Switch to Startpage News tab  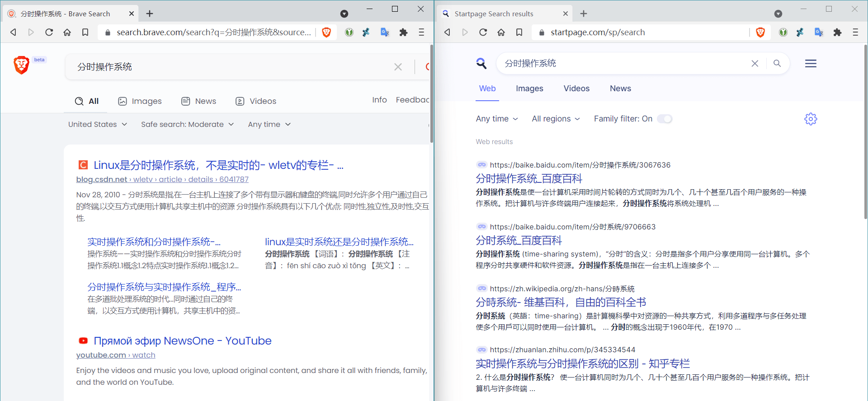[x=620, y=89]
